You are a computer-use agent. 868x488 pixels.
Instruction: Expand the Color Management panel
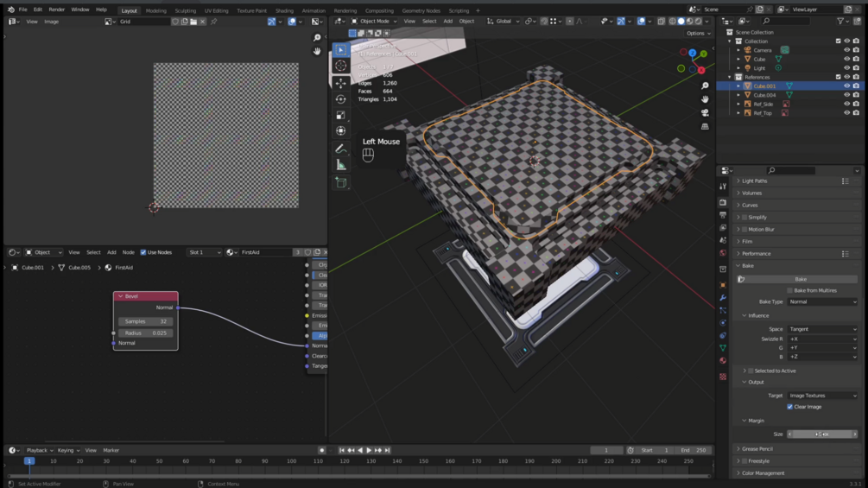(763, 473)
